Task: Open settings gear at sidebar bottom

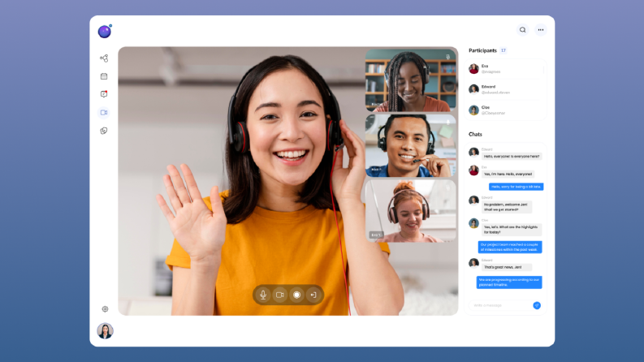Action: pyautogui.click(x=105, y=309)
